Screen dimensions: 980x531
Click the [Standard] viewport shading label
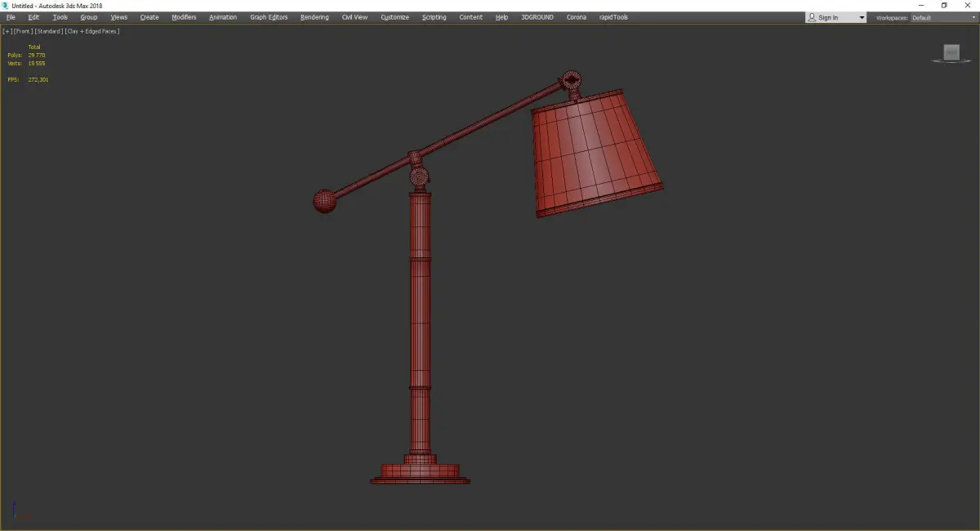[x=49, y=31]
